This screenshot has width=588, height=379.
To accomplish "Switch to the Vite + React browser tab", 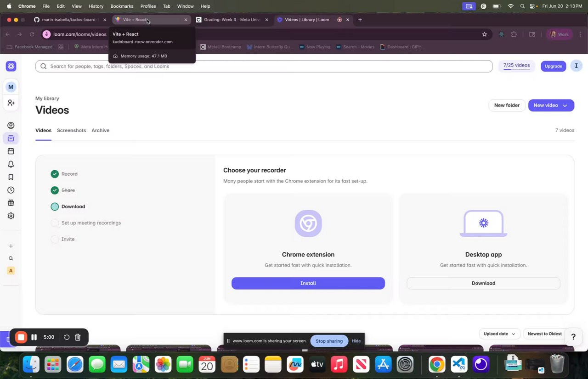I will point(151,20).
